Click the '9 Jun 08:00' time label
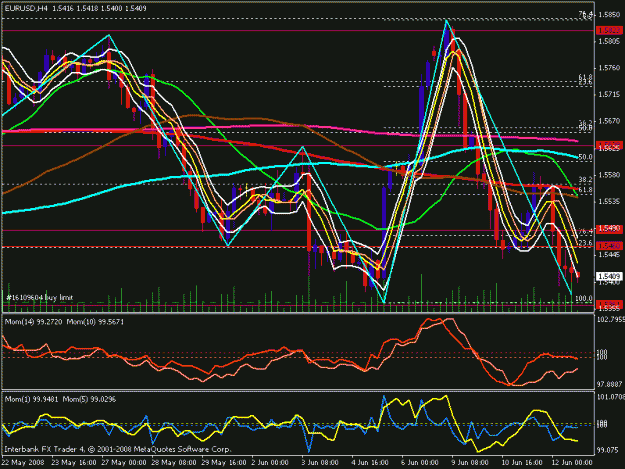Image resolution: width=625 pixels, height=469 pixels. tap(470, 463)
